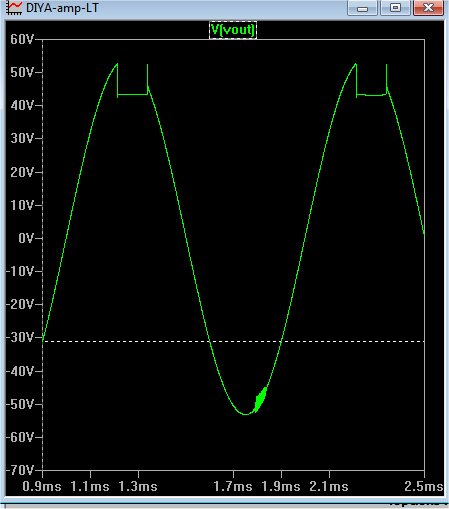Screen dimensions: 449x509
Task: Click the 0.9ms time axis label
Action: (x=42, y=486)
